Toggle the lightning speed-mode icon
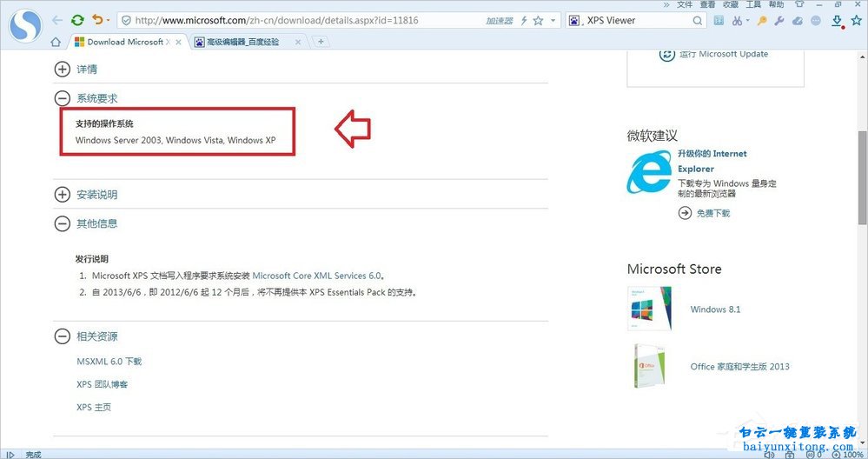Screen dimensions: 868x459 pos(524,21)
